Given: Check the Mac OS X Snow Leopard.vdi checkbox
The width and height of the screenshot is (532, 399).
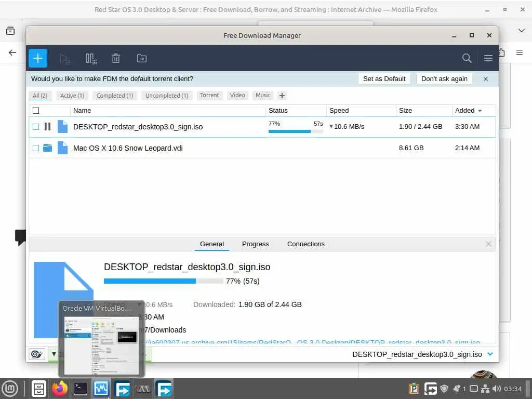Looking at the screenshot, I should [x=36, y=148].
